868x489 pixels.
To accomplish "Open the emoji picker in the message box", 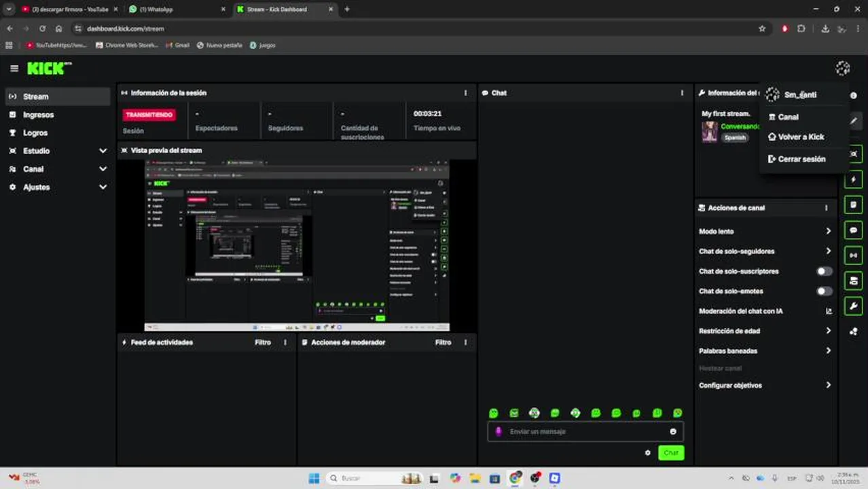I will (x=673, y=431).
